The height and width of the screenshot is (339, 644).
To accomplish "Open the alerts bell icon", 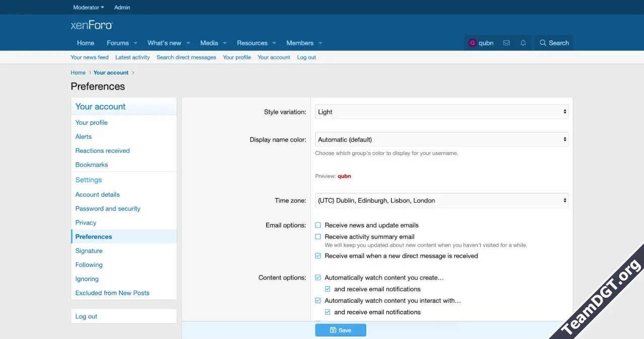I will (523, 43).
